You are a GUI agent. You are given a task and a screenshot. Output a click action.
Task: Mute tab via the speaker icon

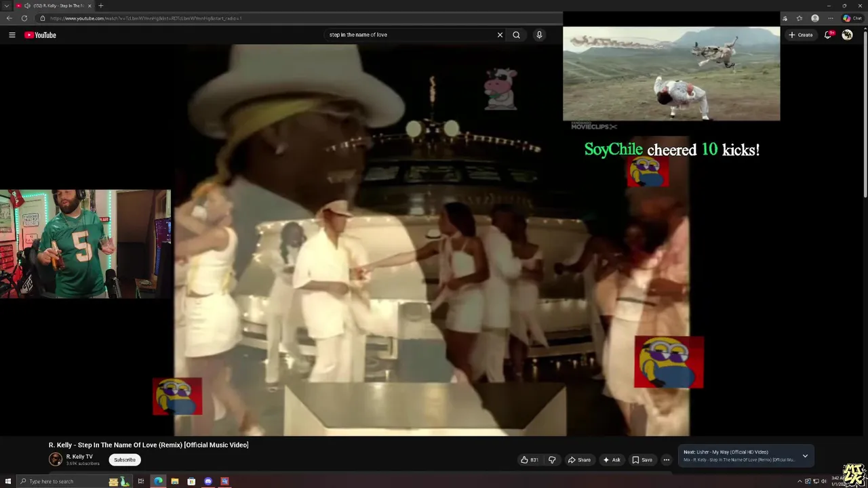tap(27, 5)
